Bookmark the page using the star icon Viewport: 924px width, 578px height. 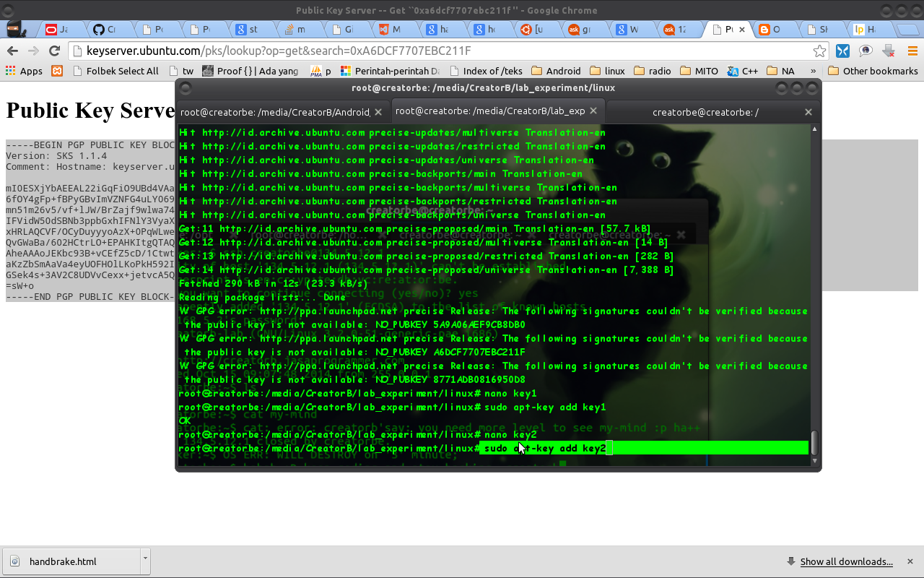(819, 51)
